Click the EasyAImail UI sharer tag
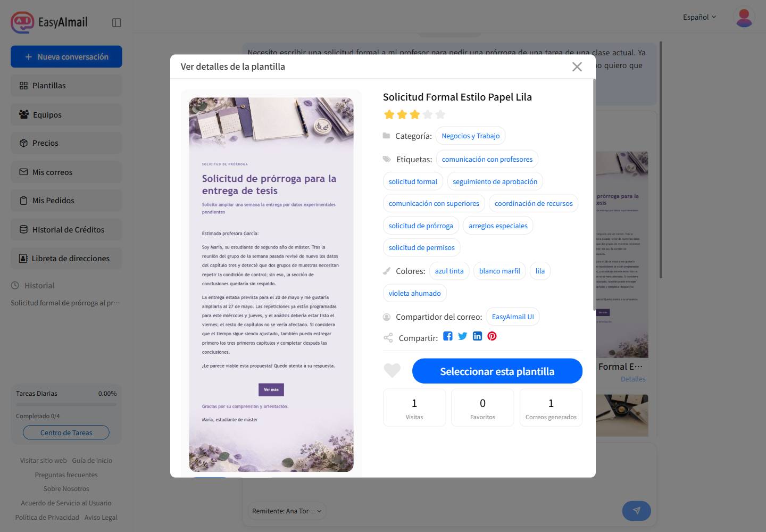 tap(513, 317)
